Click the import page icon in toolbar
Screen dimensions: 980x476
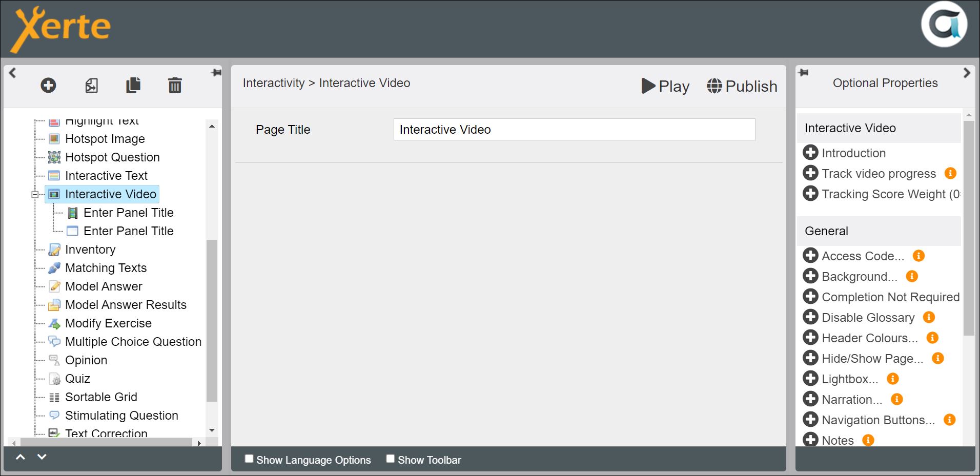tap(91, 85)
